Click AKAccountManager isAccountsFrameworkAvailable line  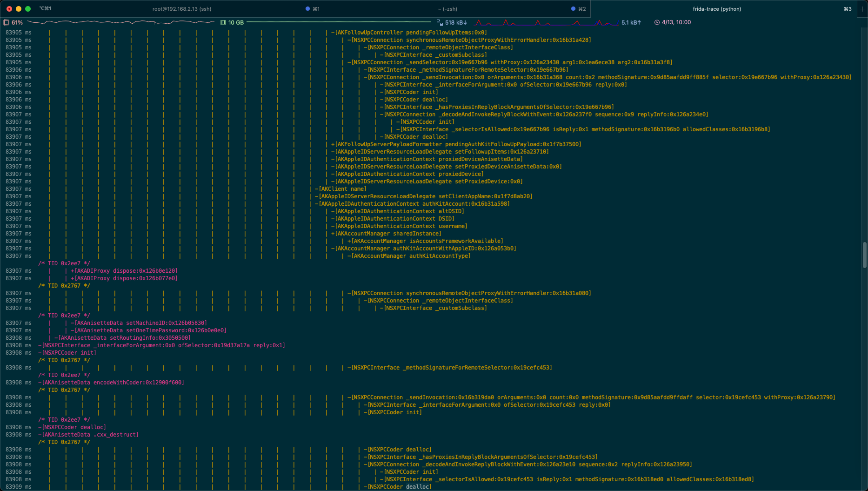pos(425,241)
